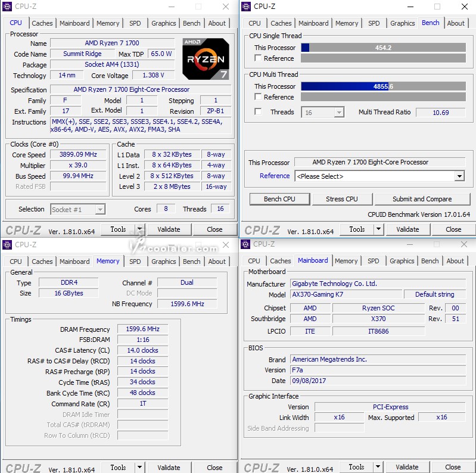476x473 pixels.
Task: Switch to Graphics tab in Memory window
Action: 164,262
